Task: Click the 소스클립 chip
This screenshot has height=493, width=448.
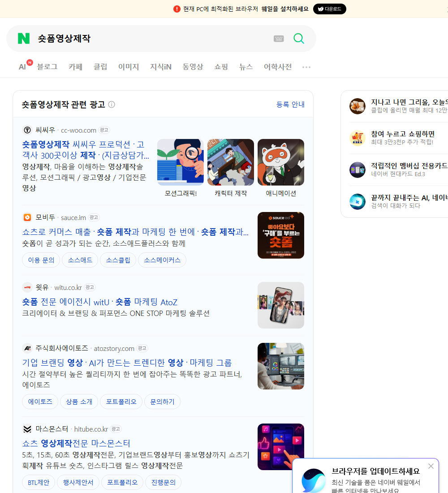Action: [x=118, y=260]
